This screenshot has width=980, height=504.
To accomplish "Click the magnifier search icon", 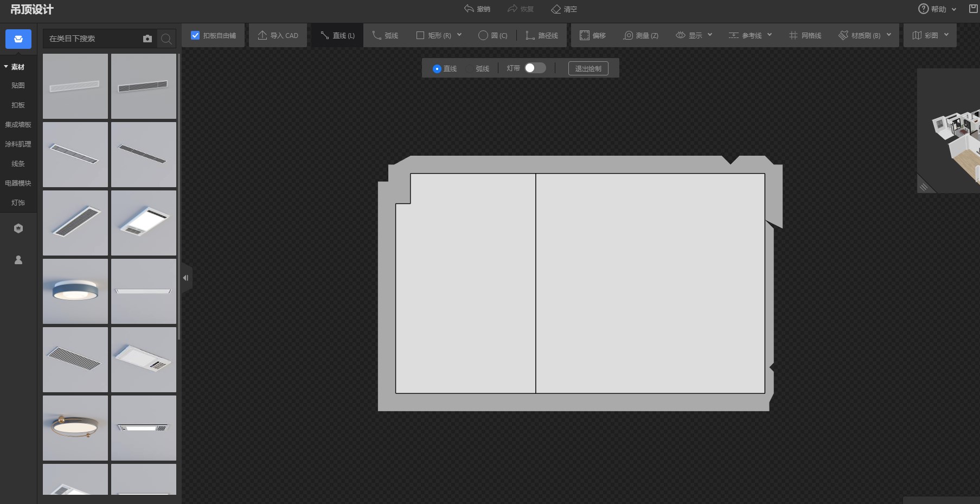I will point(166,39).
